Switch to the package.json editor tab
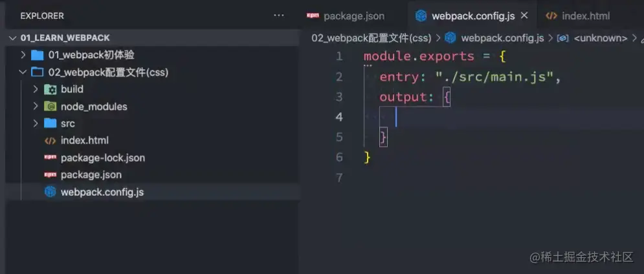The image size is (644, 274). pyautogui.click(x=355, y=16)
